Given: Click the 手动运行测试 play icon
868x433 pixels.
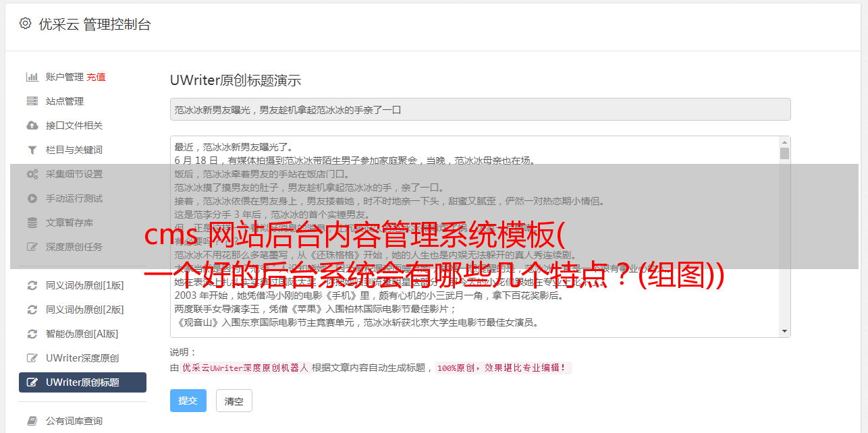Looking at the screenshot, I should (x=32, y=198).
